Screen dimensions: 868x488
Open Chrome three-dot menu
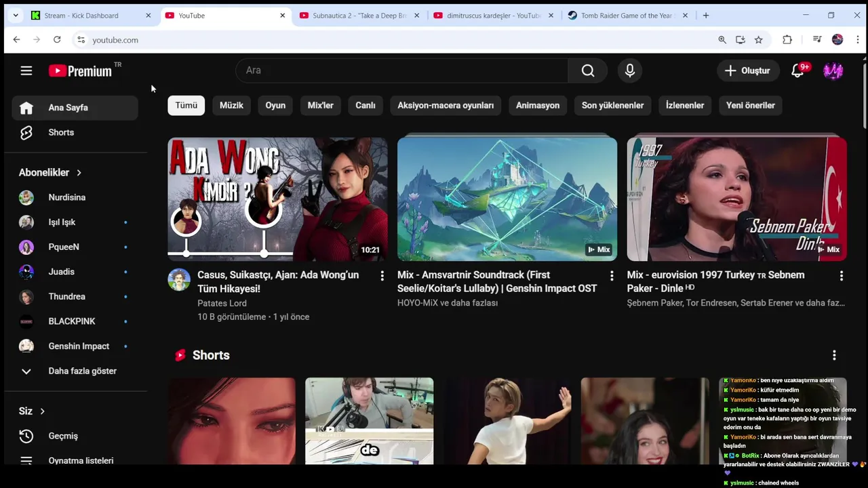tap(858, 40)
